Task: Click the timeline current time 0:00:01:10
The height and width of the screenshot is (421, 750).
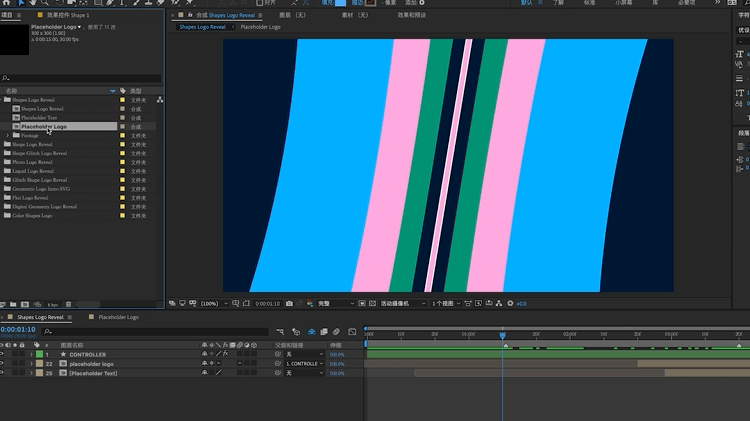Action: pyautogui.click(x=18, y=329)
